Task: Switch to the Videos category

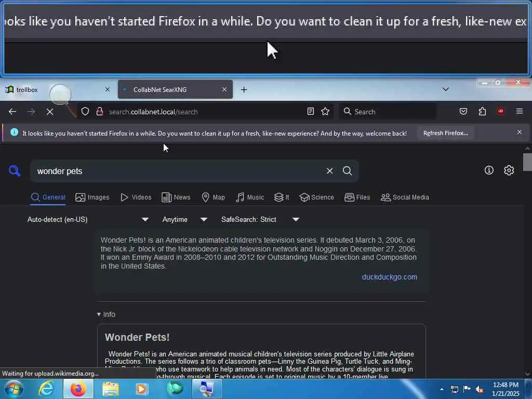Action: click(x=136, y=197)
